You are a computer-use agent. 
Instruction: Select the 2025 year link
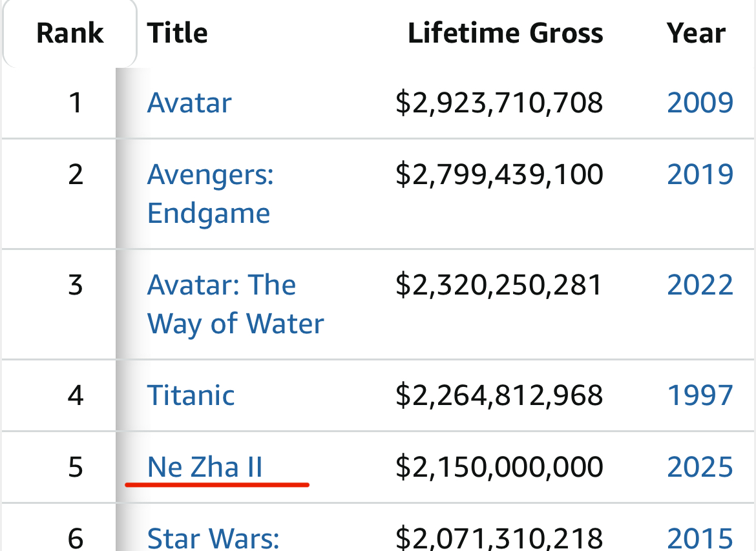700,467
